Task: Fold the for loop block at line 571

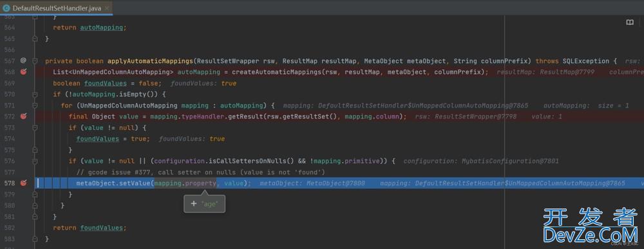Action: pos(35,106)
